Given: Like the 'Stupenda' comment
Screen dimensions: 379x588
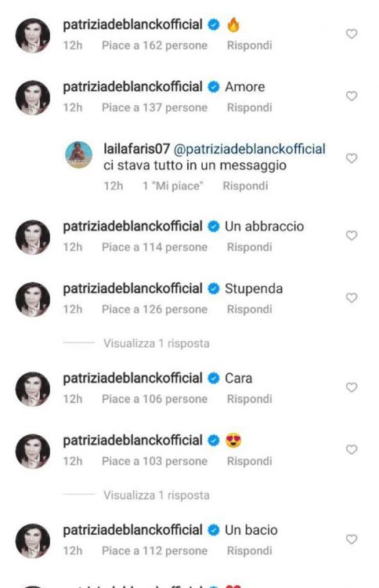Looking at the screenshot, I should pyautogui.click(x=352, y=298).
